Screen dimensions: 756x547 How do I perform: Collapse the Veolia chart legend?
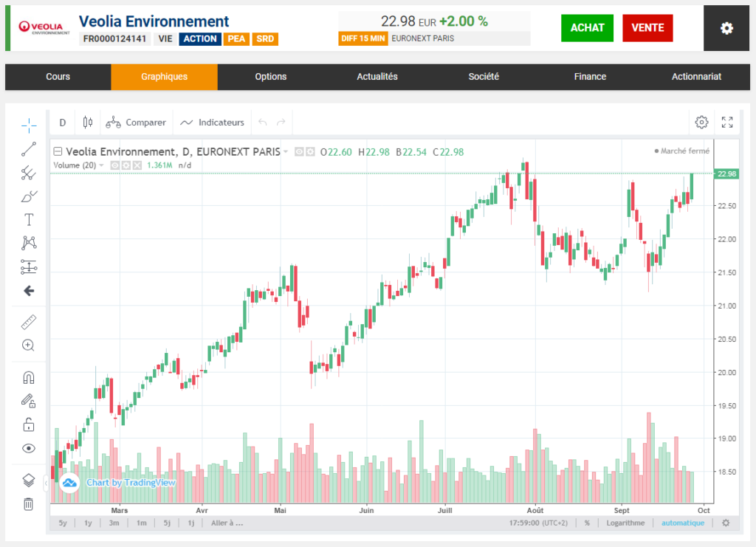58,151
